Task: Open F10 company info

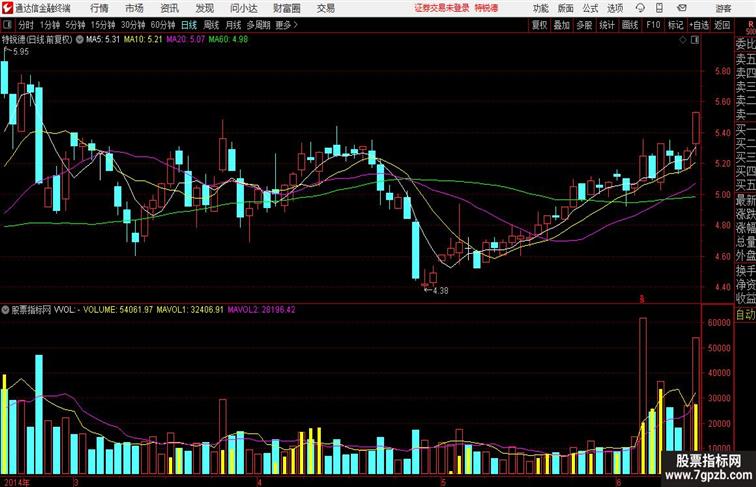Action: [653, 25]
